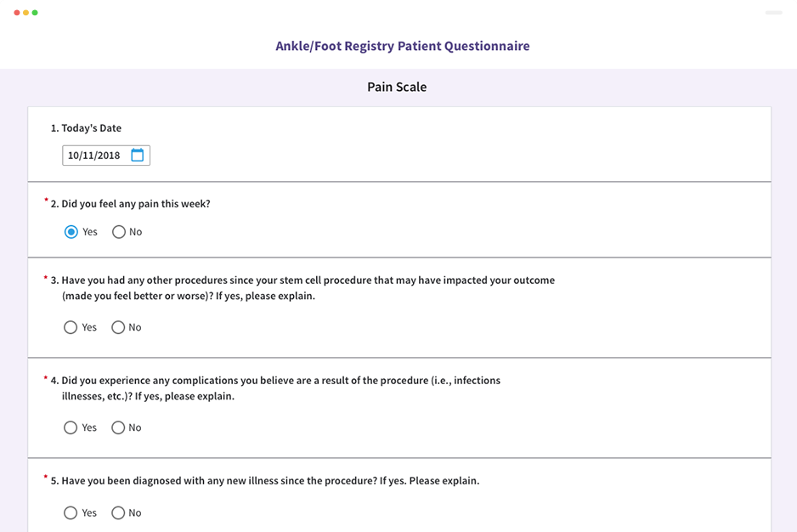Click the question 5 new illness text
The width and height of the screenshot is (797, 532).
(265, 481)
